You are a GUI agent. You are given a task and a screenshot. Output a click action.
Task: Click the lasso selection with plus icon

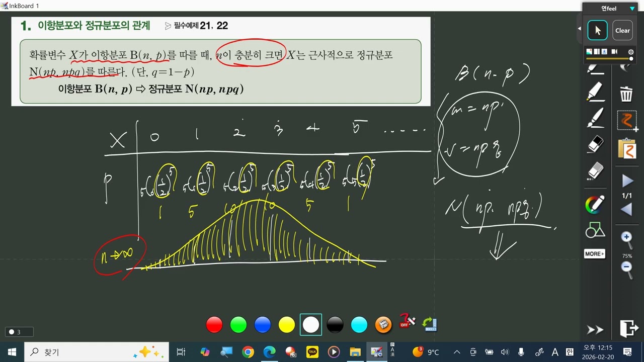(x=627, y=121)
